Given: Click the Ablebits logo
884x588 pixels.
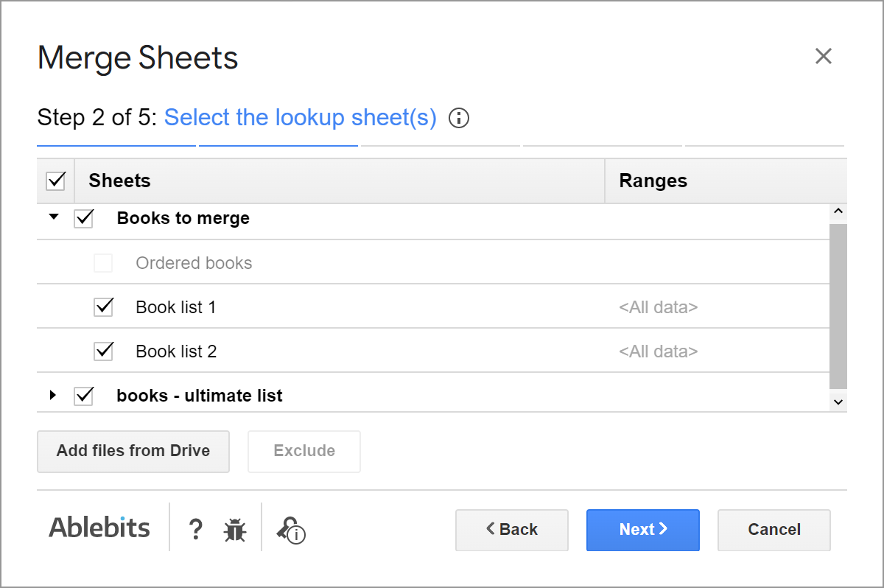Looking at the screenshot, I should (99, 527).
